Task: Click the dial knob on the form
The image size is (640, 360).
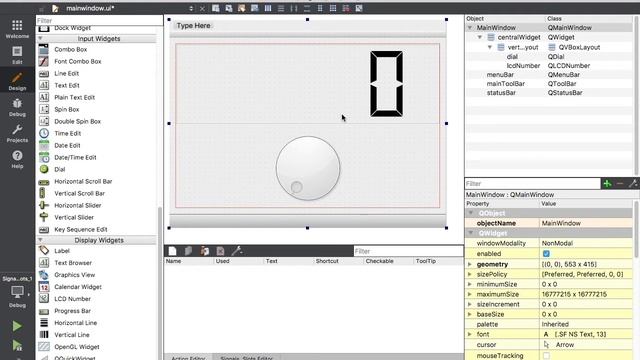Action: 308,168
